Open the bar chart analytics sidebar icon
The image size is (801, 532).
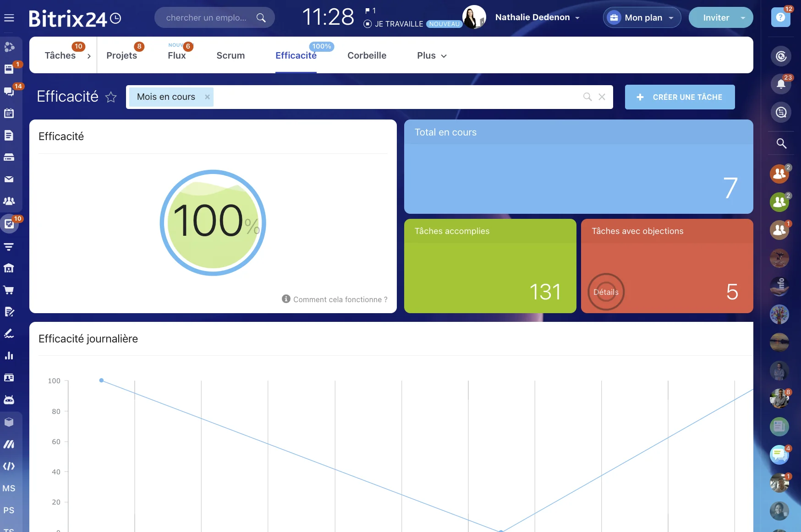point(9,356)
